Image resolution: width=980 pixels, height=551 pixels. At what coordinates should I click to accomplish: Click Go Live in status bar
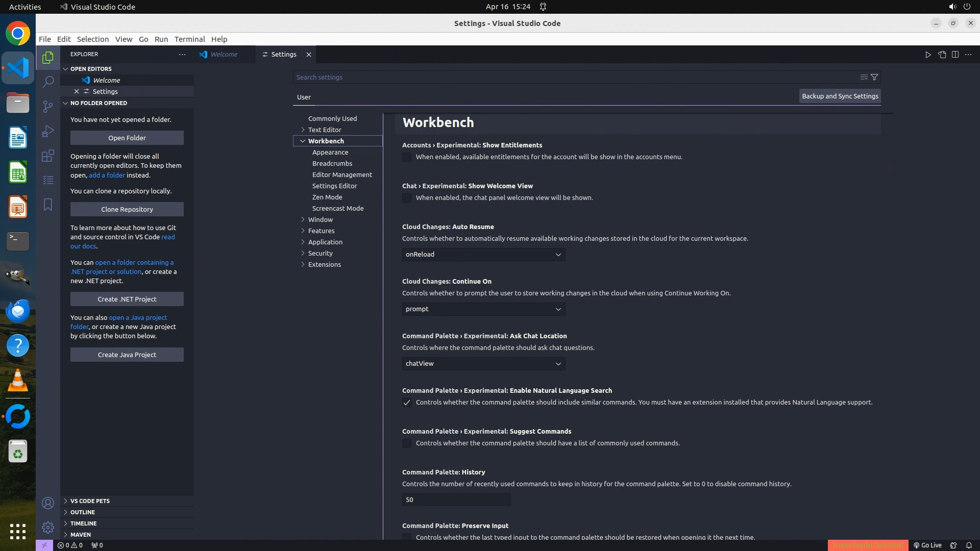pos(927,545)
